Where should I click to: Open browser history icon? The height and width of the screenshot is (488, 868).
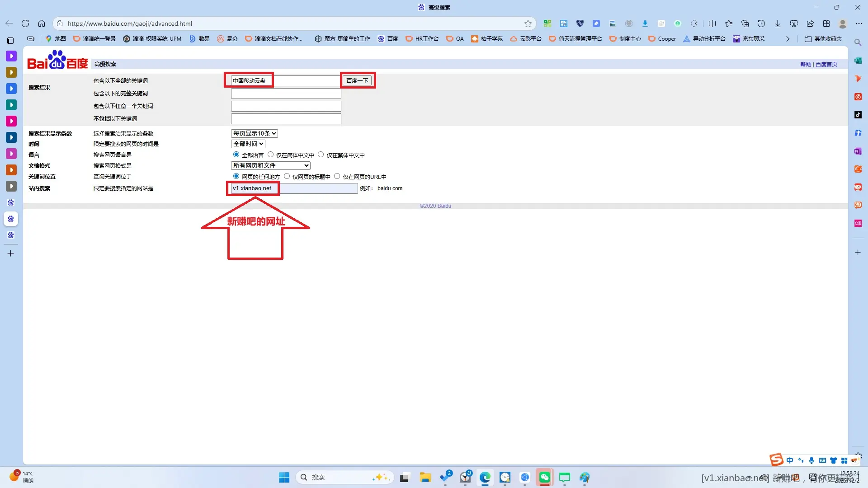pos(761,23)
